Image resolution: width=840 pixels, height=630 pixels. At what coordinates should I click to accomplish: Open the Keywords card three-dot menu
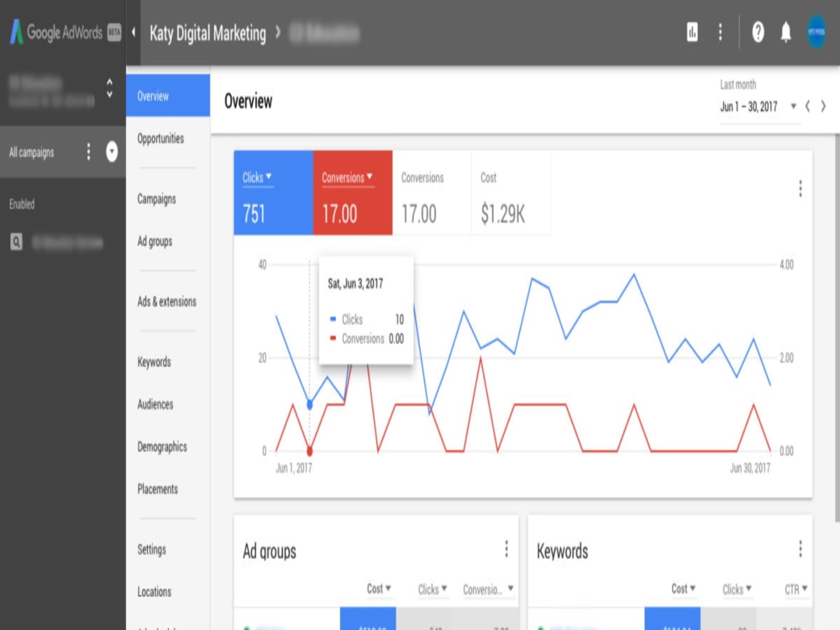pyautogui.click(x=801, y=549)
